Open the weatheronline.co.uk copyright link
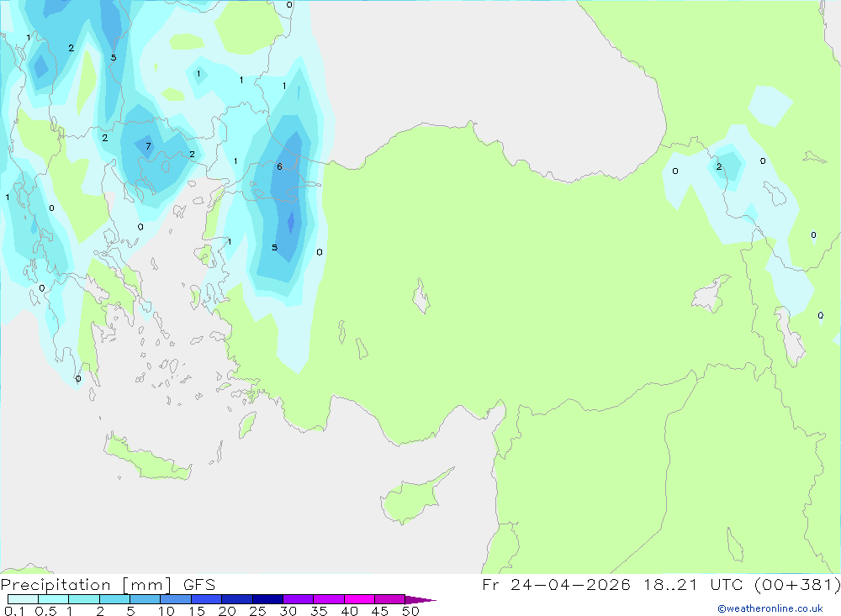The height and width of the screenshot is (616, 841). [x=770, y=608]
